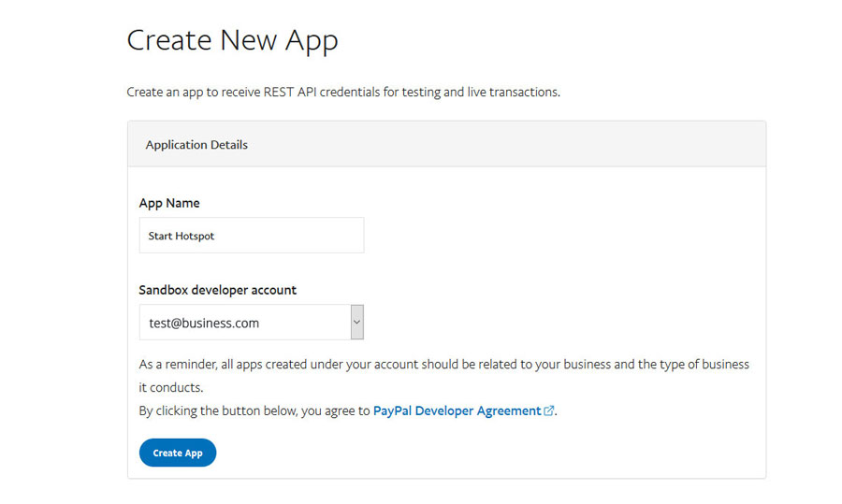Viewport: 842px width, 504px height.
Task: Click the App Name input field
Action: (251, 236)
